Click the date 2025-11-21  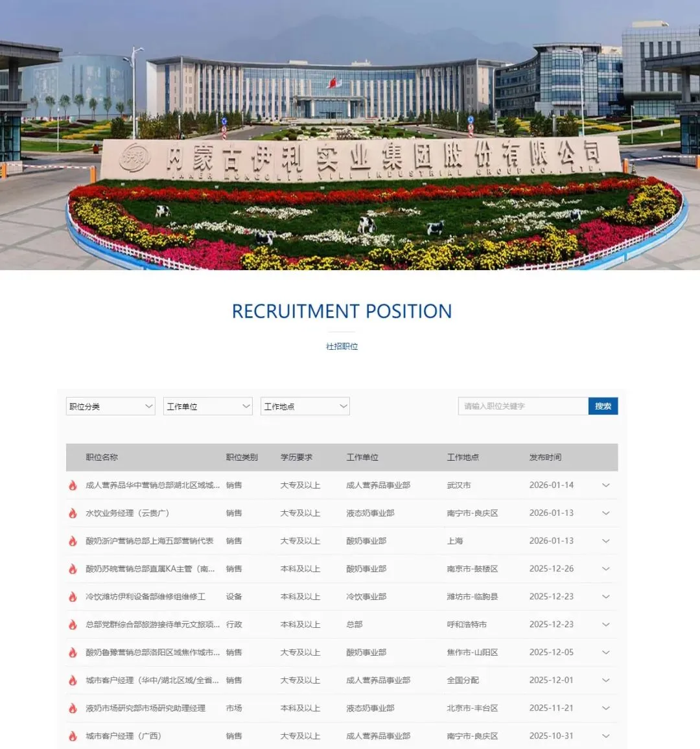(x=552, y=708)
